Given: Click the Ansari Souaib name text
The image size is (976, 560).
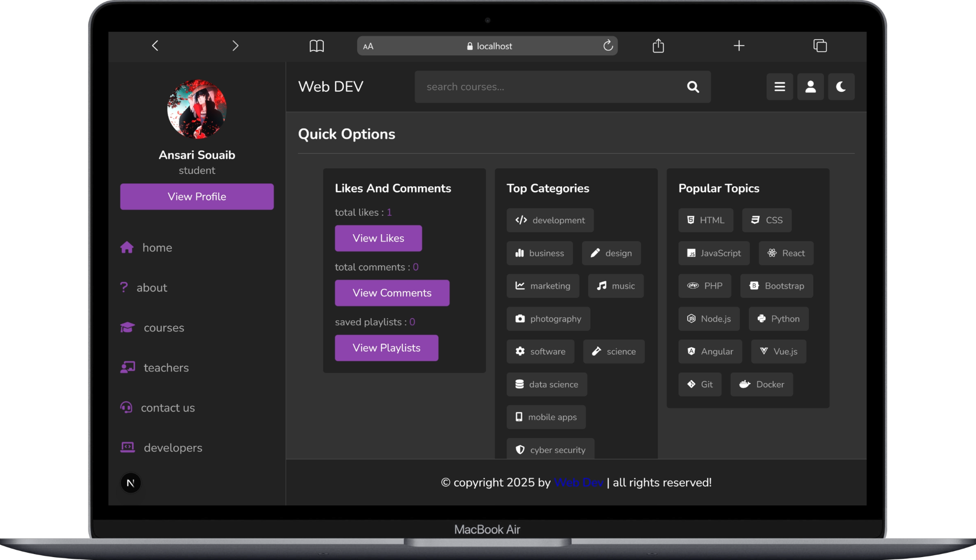Looking at the screenshot, I should [x=197, y=155].
